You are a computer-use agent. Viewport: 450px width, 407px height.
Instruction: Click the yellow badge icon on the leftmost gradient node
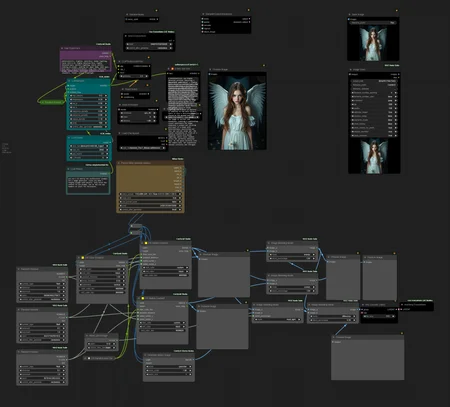83,258
